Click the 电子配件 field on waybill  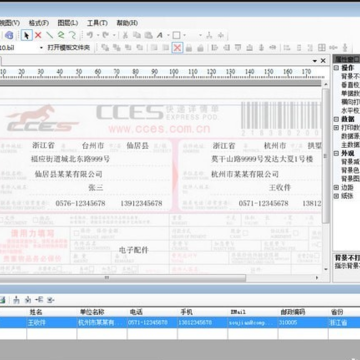pos(133,250)
